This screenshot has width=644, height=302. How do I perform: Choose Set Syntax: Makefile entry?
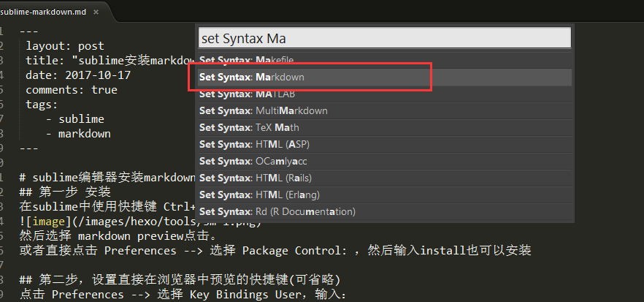point(385,60)
